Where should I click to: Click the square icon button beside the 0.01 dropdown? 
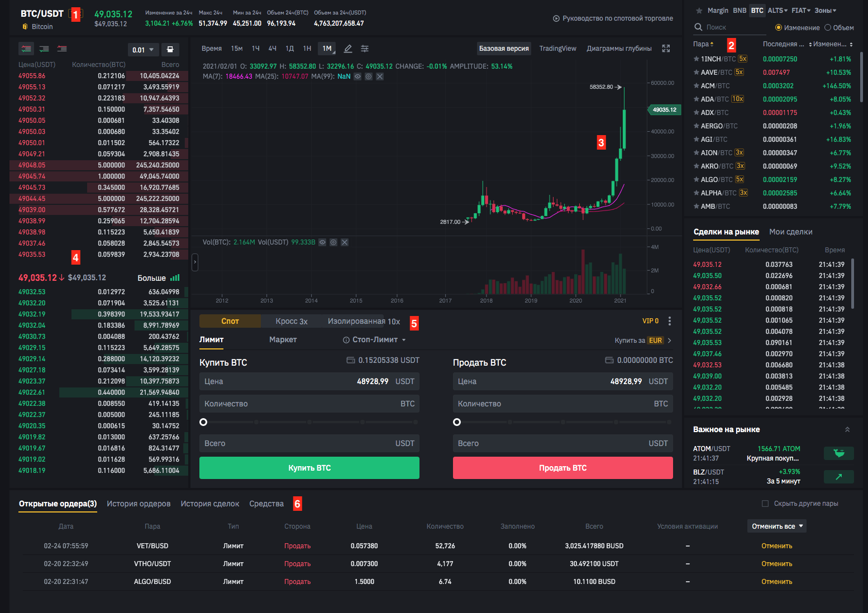(x=170, y=50)
